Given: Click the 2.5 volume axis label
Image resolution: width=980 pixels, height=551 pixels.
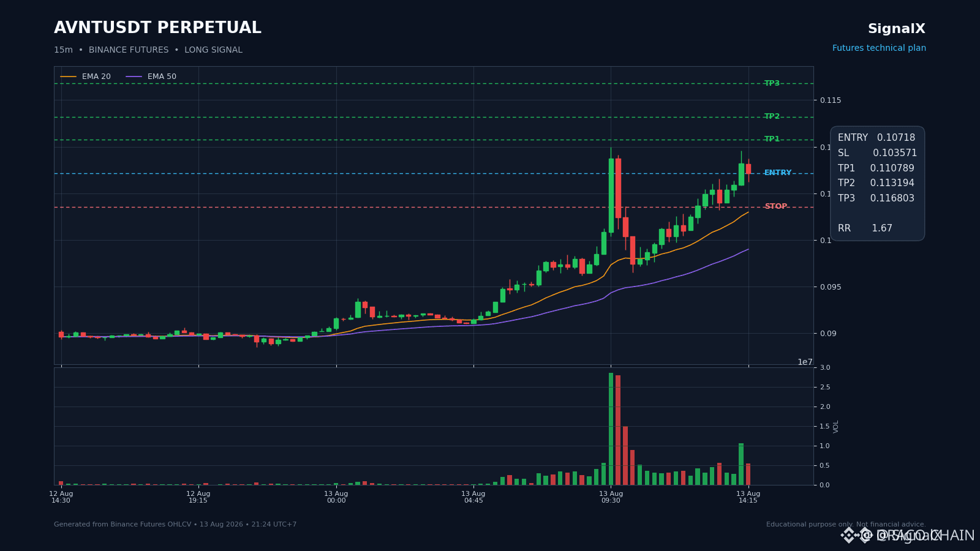Looking at the screenshot, I should click(x=825, y=387).
